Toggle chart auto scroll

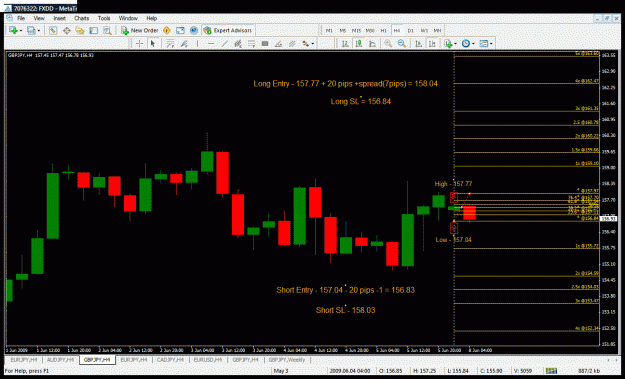(x=419, y=43)
